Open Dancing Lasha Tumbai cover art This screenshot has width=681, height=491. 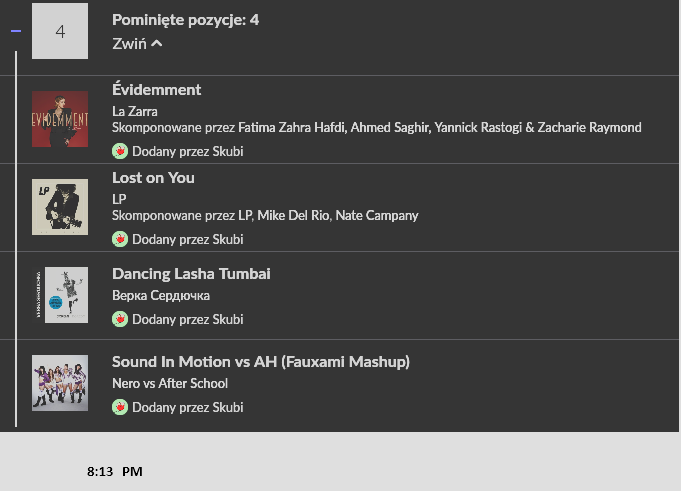(x=60, y=295)
